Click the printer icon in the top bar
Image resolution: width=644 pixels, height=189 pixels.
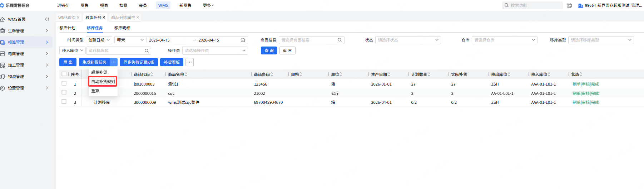click(x=569, y=5)
